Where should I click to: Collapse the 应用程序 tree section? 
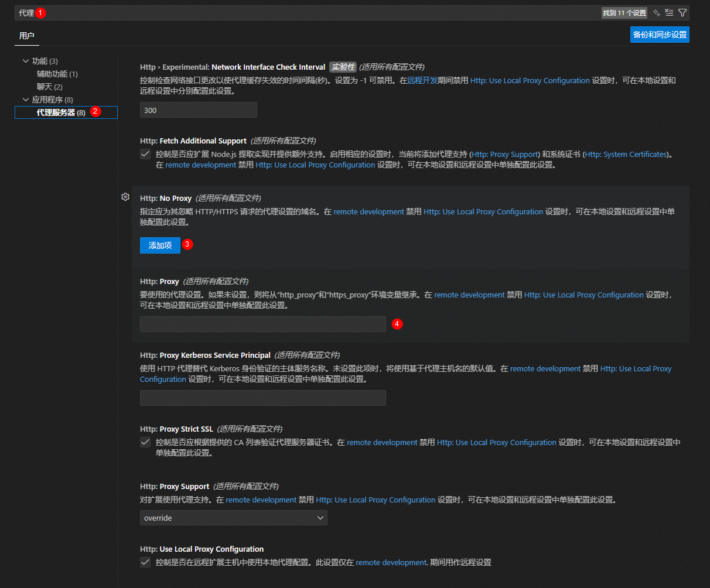[25, 100]
